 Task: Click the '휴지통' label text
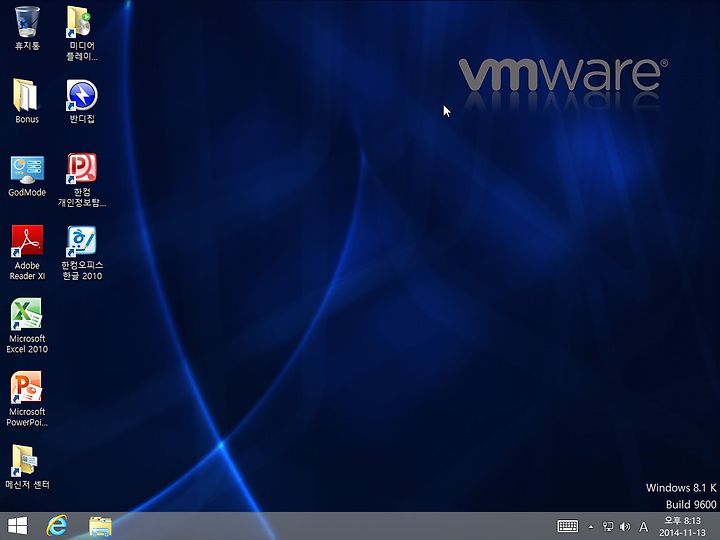[x=27, y=45]
